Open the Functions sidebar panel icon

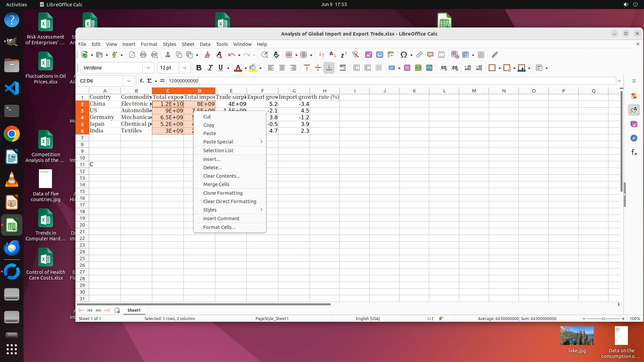pos(634,153)
